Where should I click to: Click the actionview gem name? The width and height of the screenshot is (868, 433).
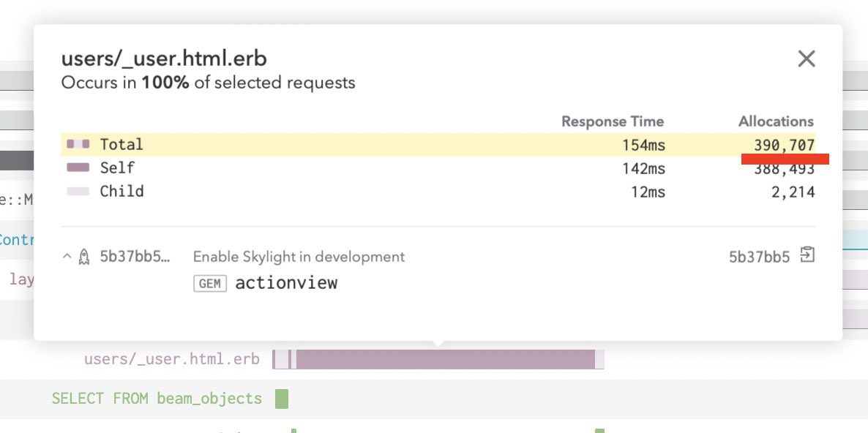(286, 283)
